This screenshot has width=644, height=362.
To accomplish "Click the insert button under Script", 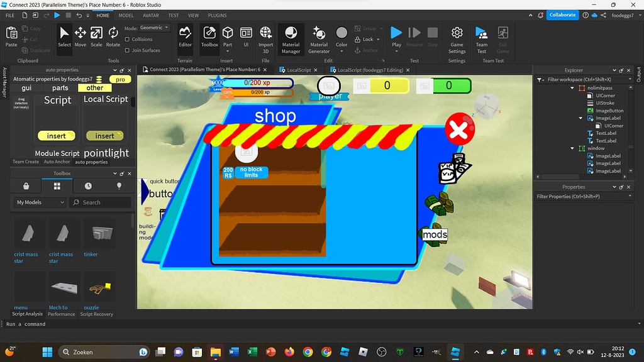I will point(56,135).
